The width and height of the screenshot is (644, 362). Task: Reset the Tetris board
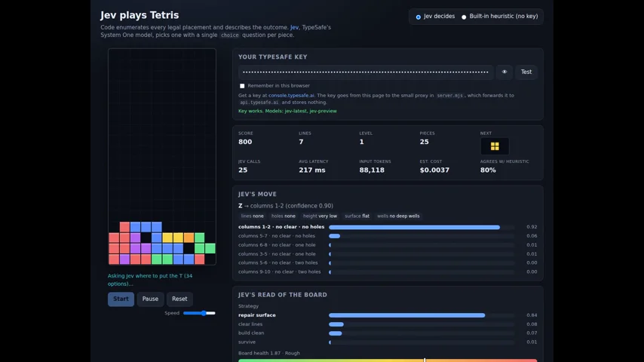[x=179, y=299]
